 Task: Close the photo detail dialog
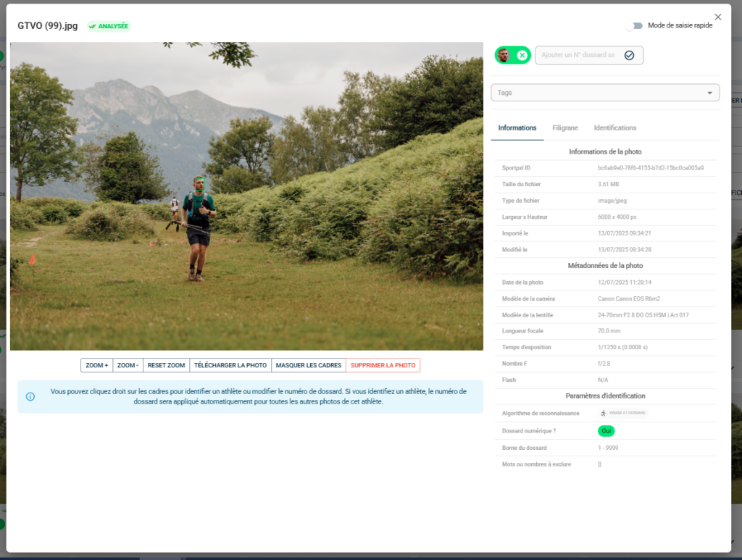pos(717,17)
